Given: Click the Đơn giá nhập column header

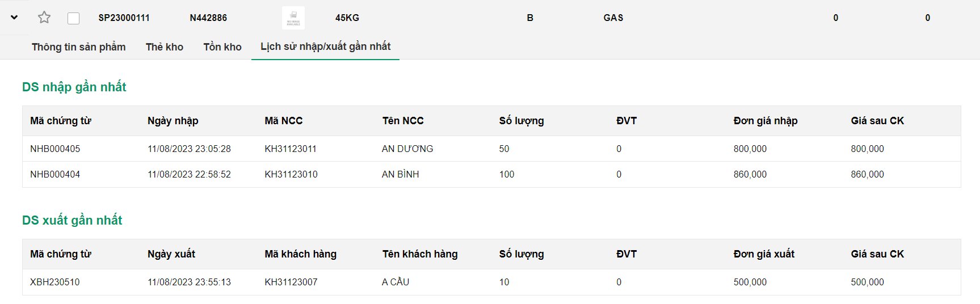Looking at the screenshot, I should pyautogui.click(x=766, y=121).
